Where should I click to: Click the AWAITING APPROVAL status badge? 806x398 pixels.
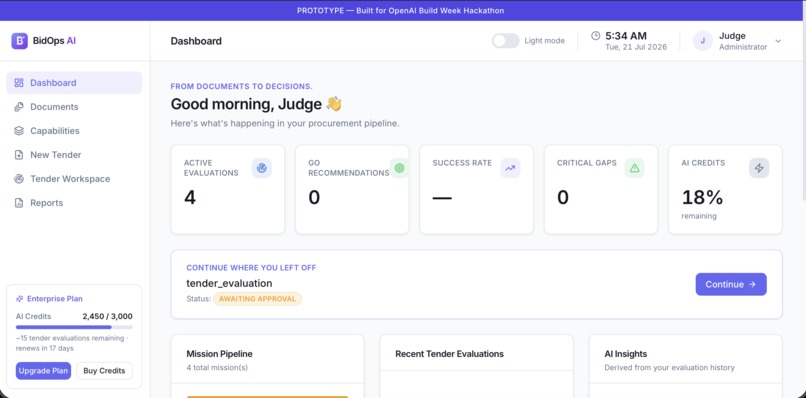coord(258,299)
